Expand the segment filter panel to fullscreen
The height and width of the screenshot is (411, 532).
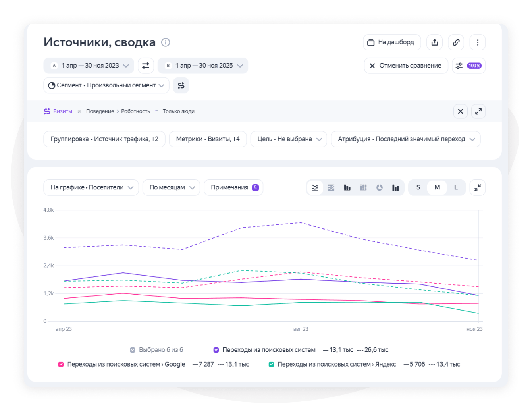pyautogui.click(x=478, y=112)
